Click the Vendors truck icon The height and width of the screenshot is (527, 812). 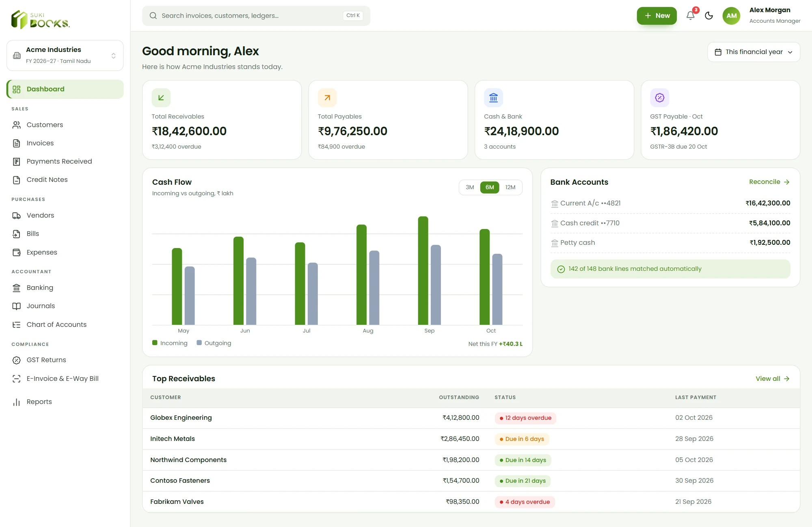coord(16,216)
